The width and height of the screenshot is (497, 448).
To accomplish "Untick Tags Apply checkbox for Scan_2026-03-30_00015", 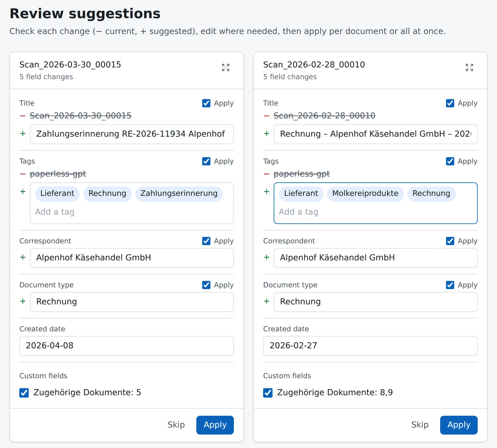I will [x=206, y=161].
